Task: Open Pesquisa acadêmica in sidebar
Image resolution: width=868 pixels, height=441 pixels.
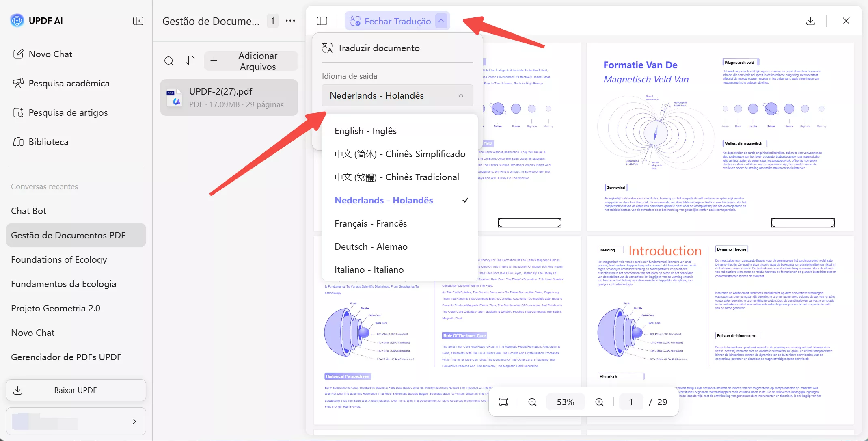Action: point(69,83)
